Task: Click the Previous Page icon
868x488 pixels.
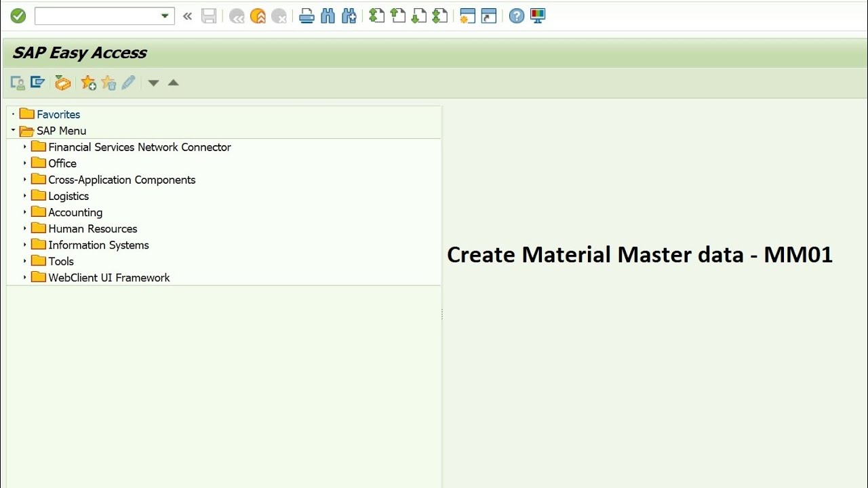Action: pyautogui.click(x=398, y=16)
